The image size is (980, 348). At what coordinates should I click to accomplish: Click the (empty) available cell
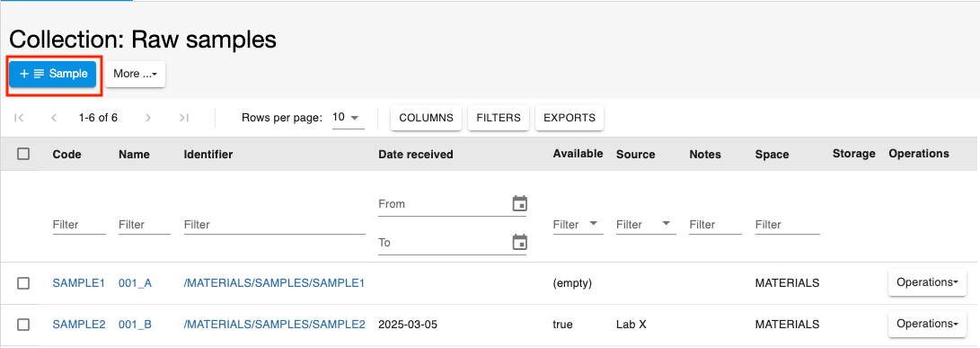pyautogui.click(x=572, y=283)
